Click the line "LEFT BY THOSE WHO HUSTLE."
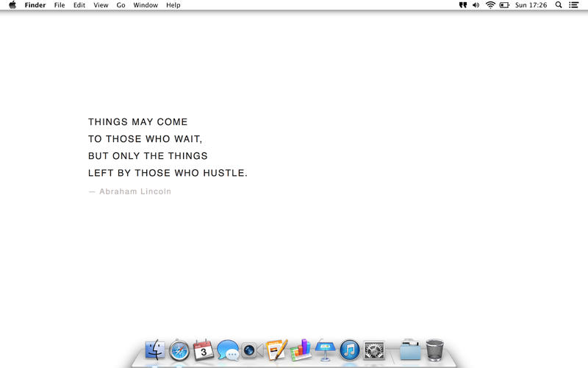Screen dimensions: 588x368 tap(168, 173)
